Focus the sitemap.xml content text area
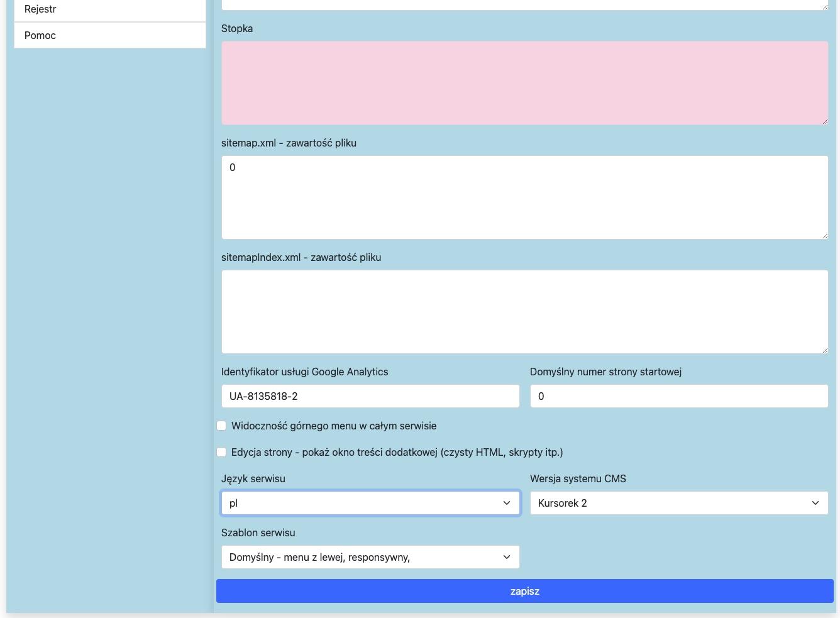Screen dimensions: 840x618 click(x=524, y=197)
